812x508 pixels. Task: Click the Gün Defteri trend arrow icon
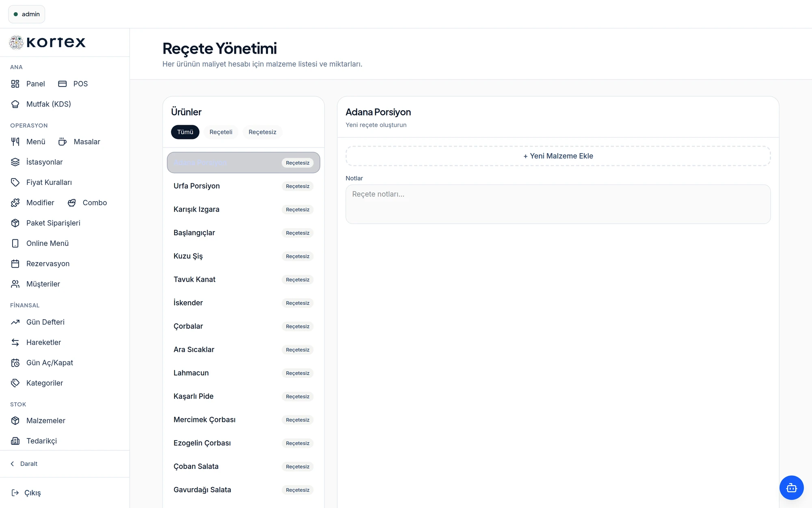[15, 322]
